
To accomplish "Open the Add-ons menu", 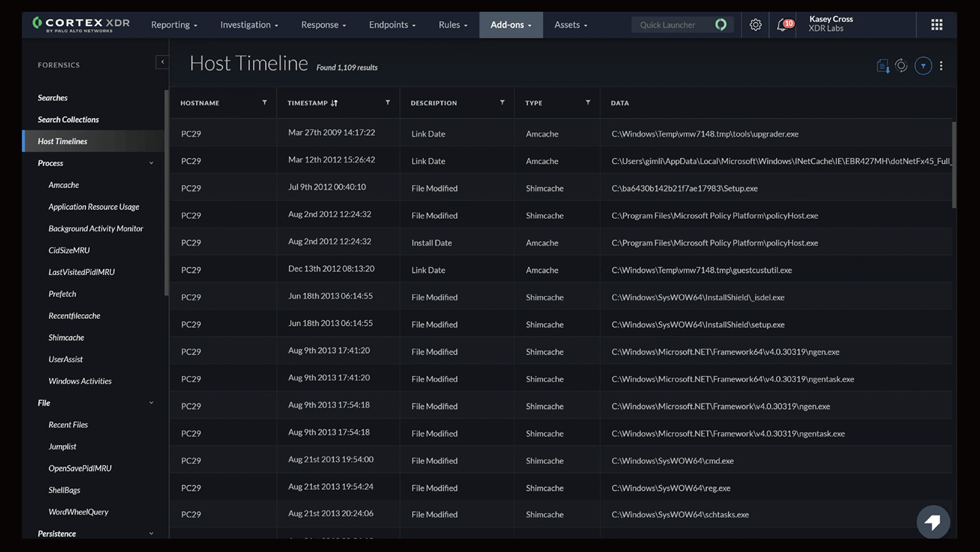I will point(510,25).
